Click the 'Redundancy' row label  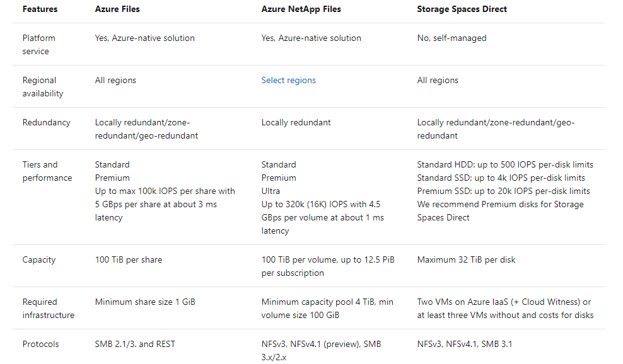46,123
